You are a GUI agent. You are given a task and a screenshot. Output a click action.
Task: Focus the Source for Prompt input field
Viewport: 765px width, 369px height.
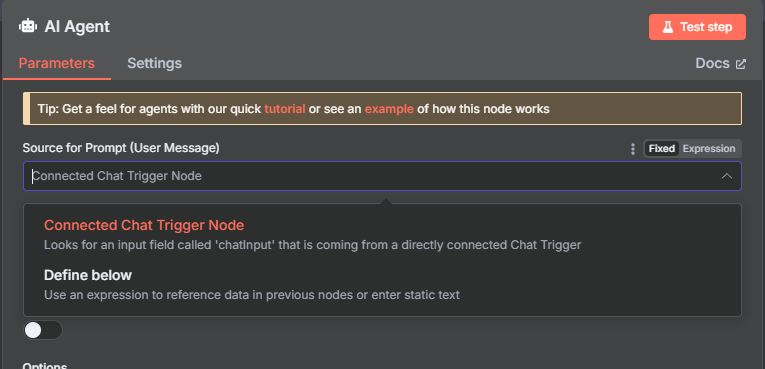382,176
